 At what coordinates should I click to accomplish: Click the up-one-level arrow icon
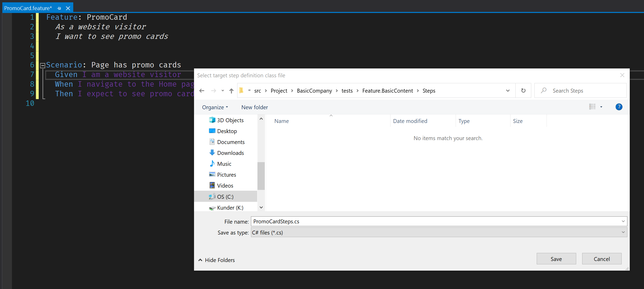click(x=231, y=91)
